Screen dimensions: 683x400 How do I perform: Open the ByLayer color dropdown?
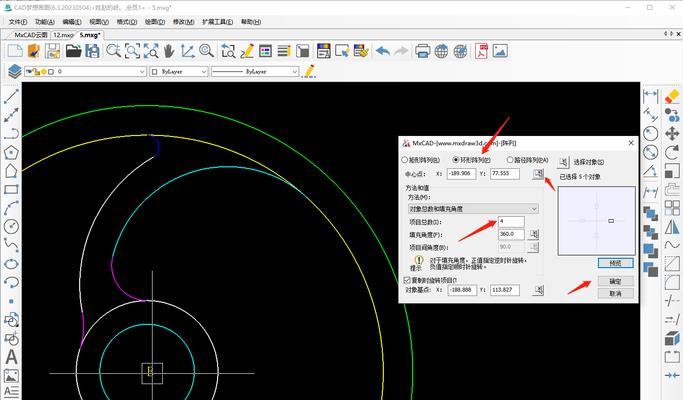point(179,71)
